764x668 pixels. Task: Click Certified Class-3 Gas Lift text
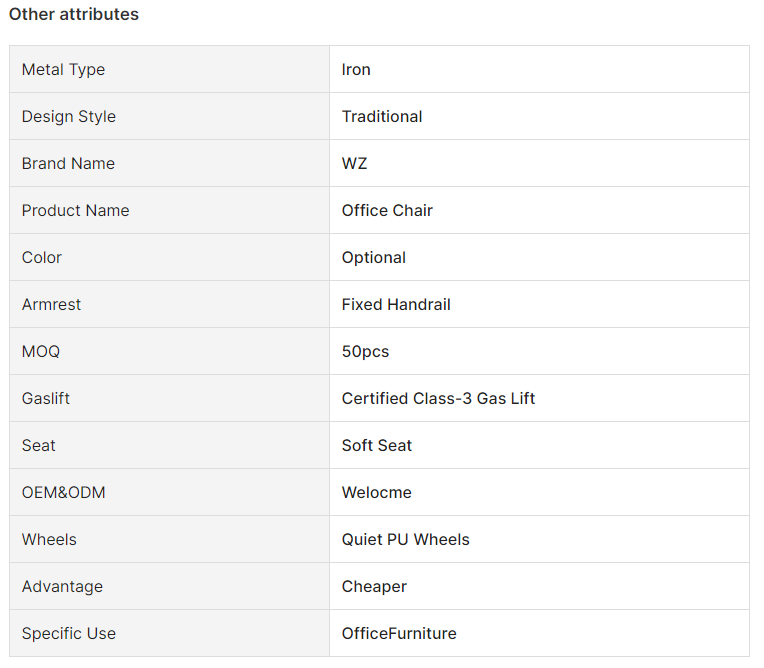pos(438,399)
